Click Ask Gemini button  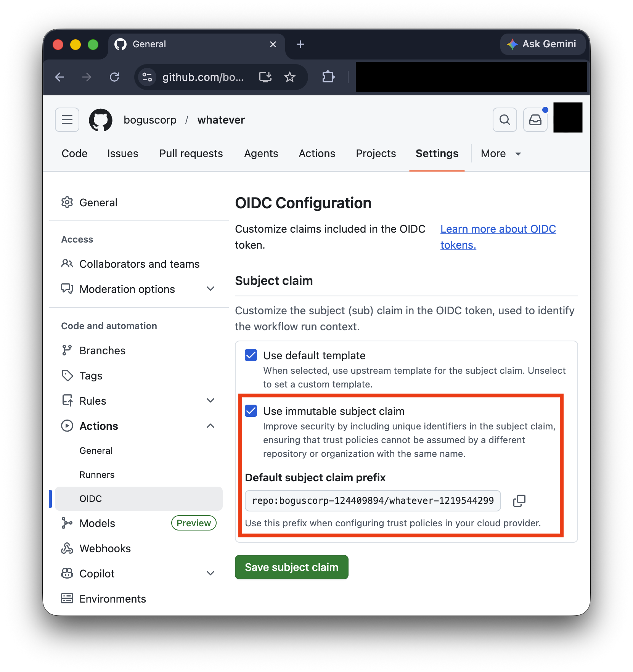543,44
